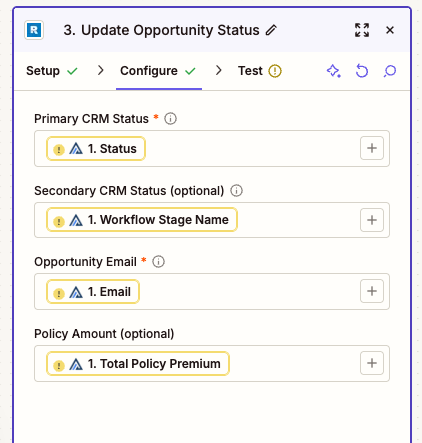The image size is (422, 443).
Task: Click info icon beside Secondary CRM Status
Action: tap(236, 191)
